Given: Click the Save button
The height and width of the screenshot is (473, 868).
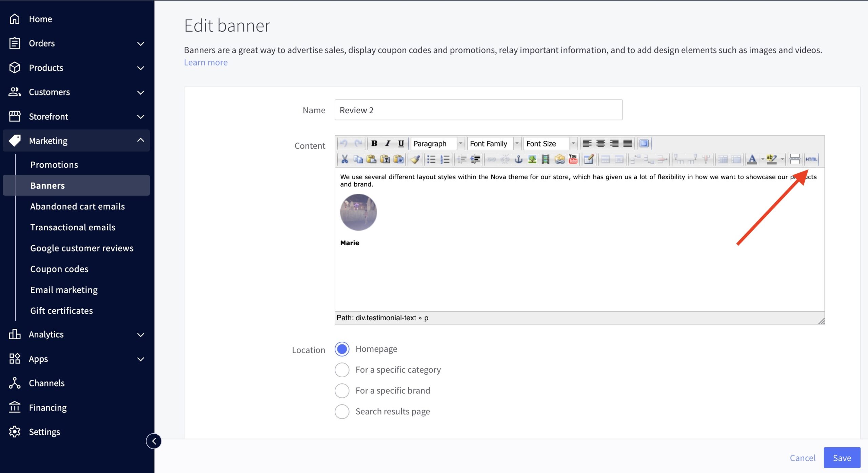Looking at the screenshot, I should click(842, 458).
